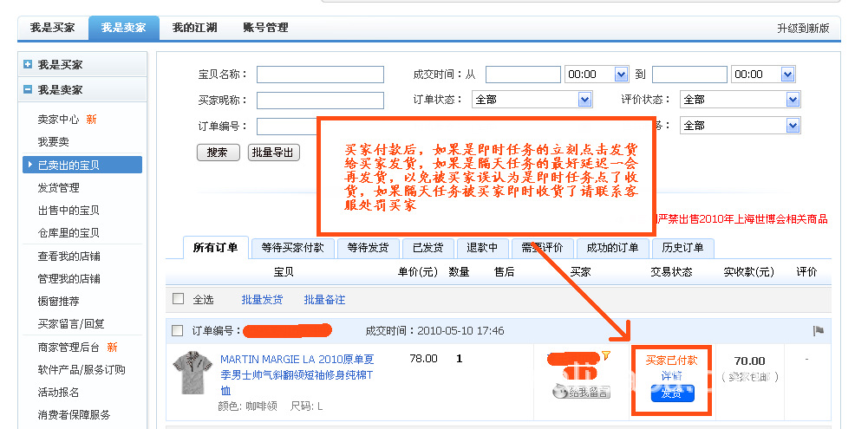The image size is (868, 429).
Task: Click the flag icon on the order row
Action: (819, 331)
